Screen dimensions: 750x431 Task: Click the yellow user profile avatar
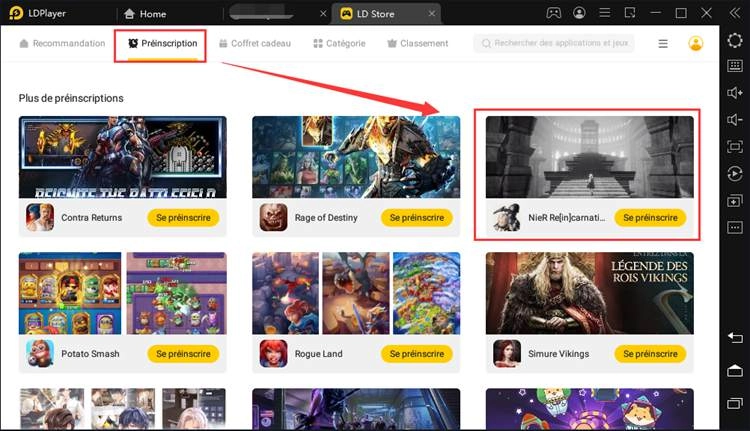tap(696, 44)
